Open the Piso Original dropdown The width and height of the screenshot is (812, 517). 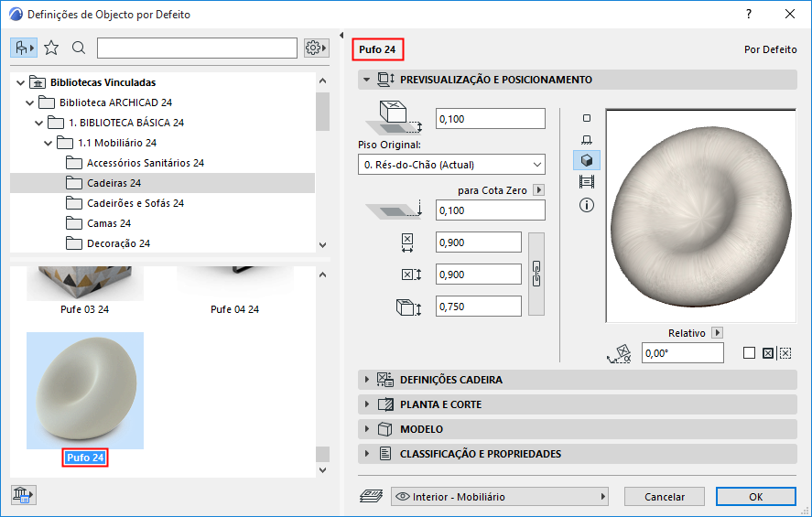[451, 165]
